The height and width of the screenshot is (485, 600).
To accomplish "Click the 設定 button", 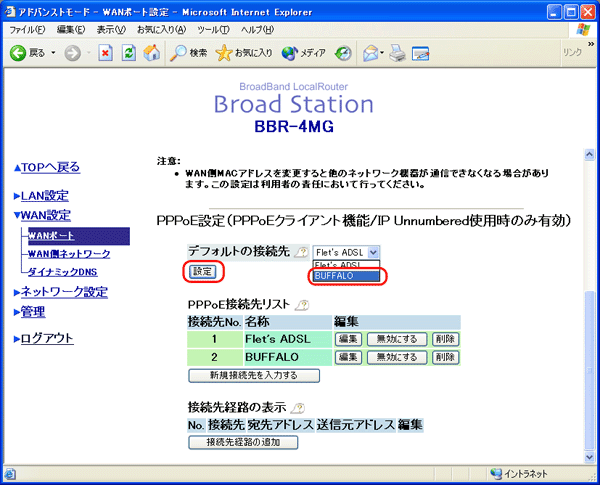I will 202,272.
